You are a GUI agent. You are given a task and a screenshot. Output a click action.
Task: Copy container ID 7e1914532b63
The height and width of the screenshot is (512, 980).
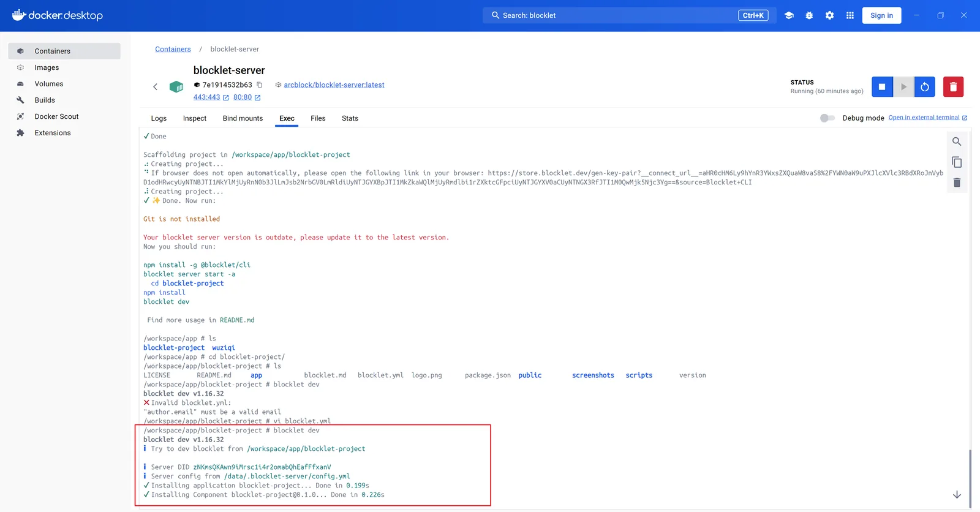tap(260, 85)
